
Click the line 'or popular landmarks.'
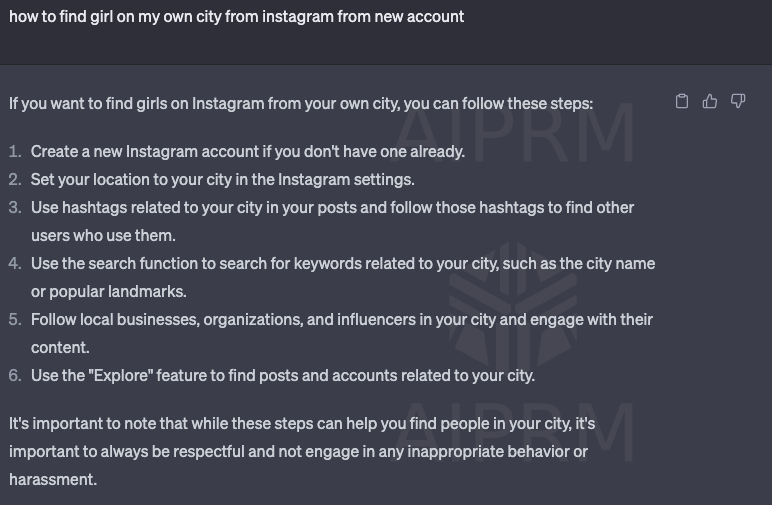pyautogui.click(x=108, y=292)
